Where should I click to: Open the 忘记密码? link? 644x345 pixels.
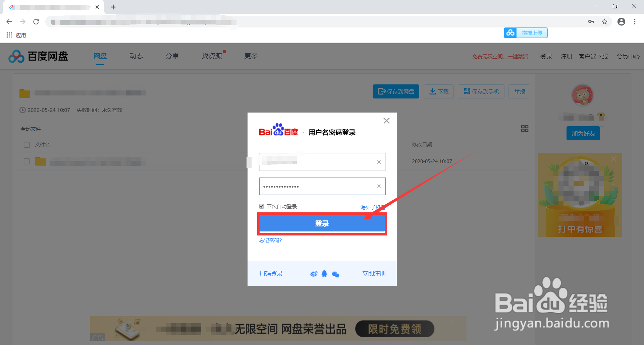tap(270, 240)
